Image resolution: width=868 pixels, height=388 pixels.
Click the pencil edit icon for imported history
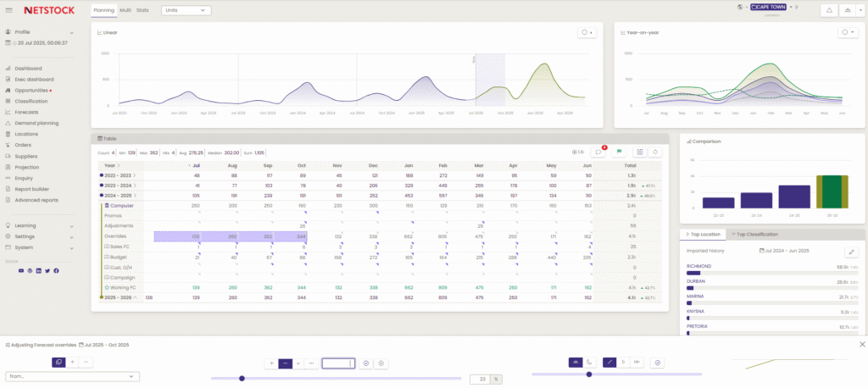851,252
